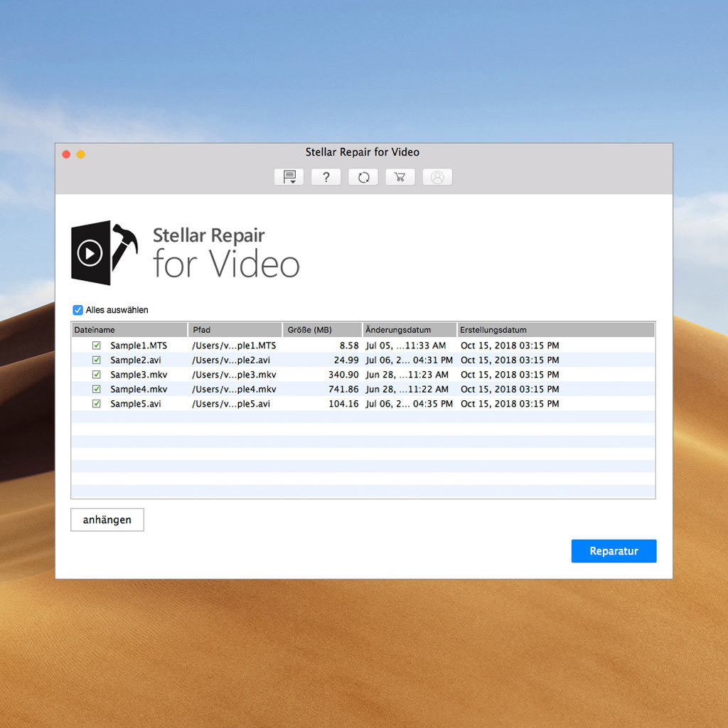Viewport: 728px width, 728px height.
Task: Click the anhängen button
Action: click(x=107, y=520)
